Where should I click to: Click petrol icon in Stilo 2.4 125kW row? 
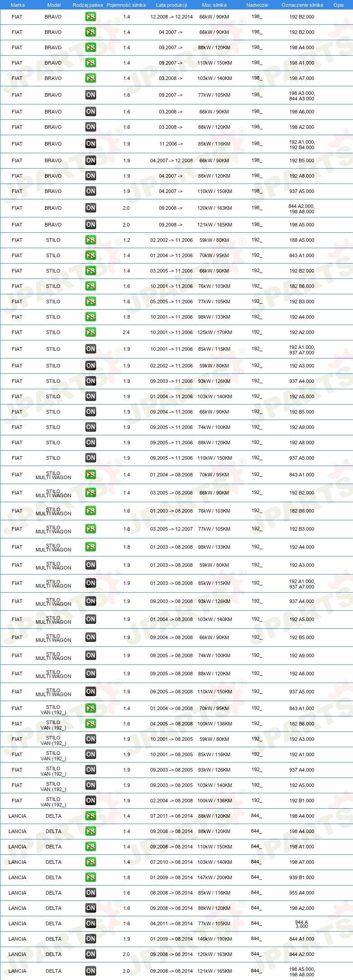click(91, 332)
